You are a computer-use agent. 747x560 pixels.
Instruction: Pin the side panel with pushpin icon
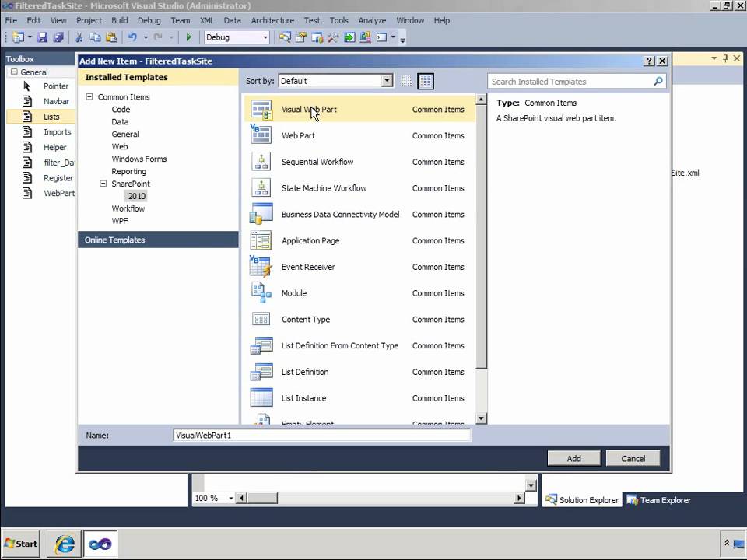tap(725, 58)
